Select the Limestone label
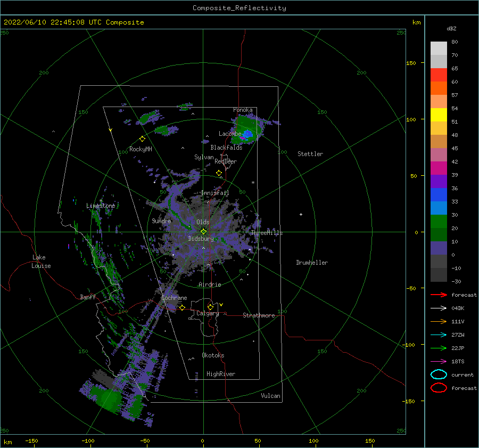This screenshot has width=479, height=448. click(101, 206)
